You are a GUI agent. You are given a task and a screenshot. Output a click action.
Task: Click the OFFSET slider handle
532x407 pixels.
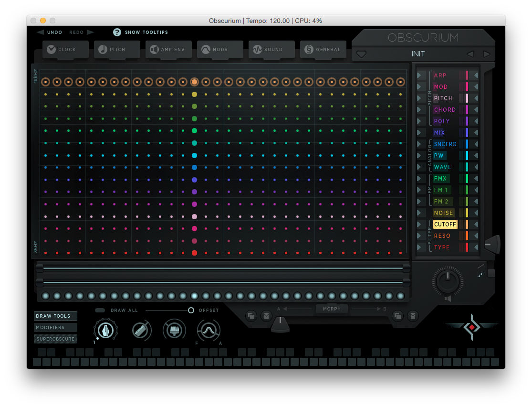[191, 310]
